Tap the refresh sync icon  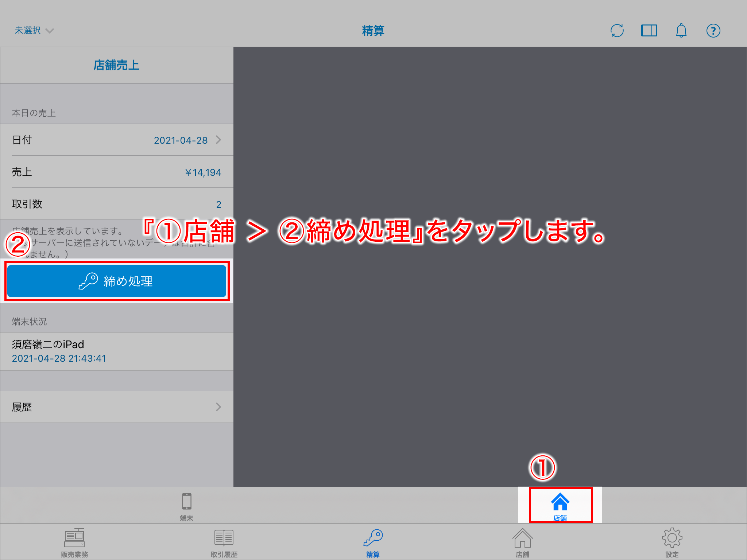(x=617, y=31)
